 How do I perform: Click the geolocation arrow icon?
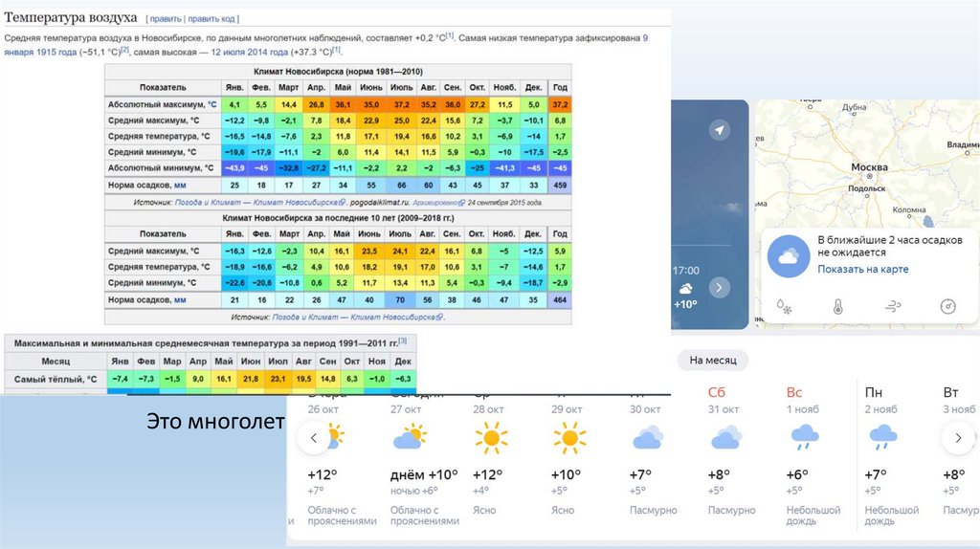[720, 130]
